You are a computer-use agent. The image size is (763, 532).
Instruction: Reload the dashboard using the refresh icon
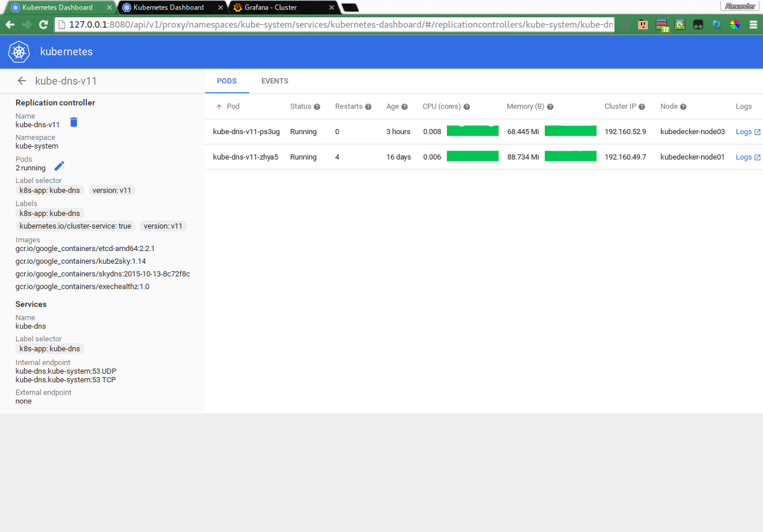[x=43, y=24]
